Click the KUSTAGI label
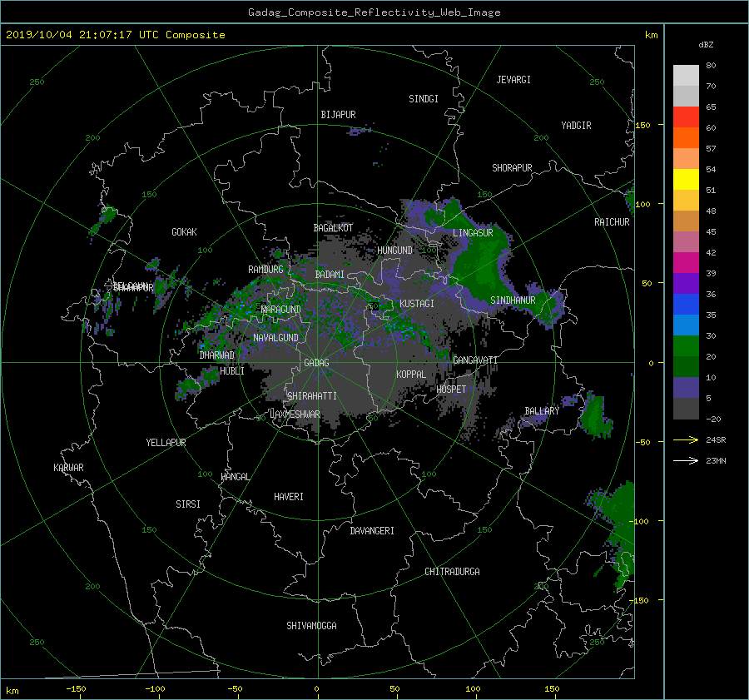The width and height of the screenshot is (749, 700). click(x=417, y=304)
